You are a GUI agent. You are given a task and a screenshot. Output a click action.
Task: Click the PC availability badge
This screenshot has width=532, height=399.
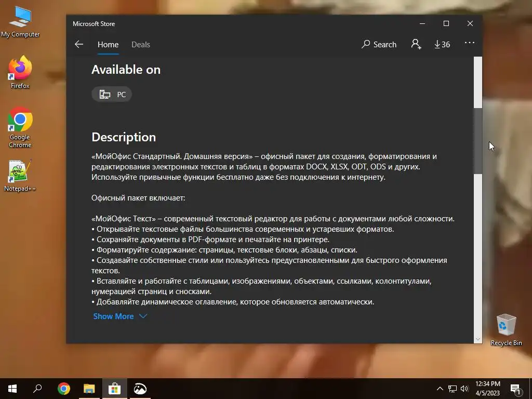click(x=112, y=95)
